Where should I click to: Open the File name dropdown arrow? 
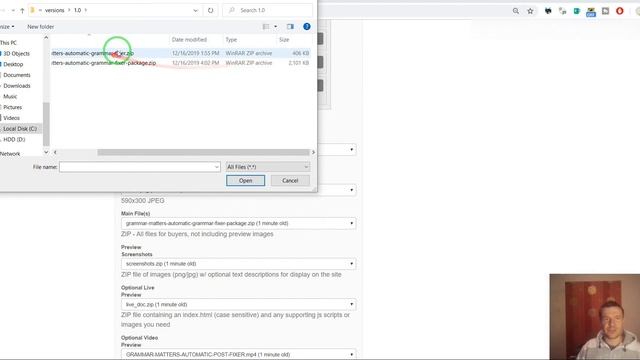[x=216, y=167]
